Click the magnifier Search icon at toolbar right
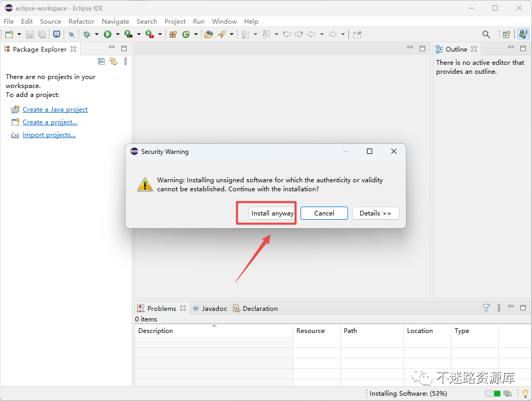 click(x=486, y=34)
